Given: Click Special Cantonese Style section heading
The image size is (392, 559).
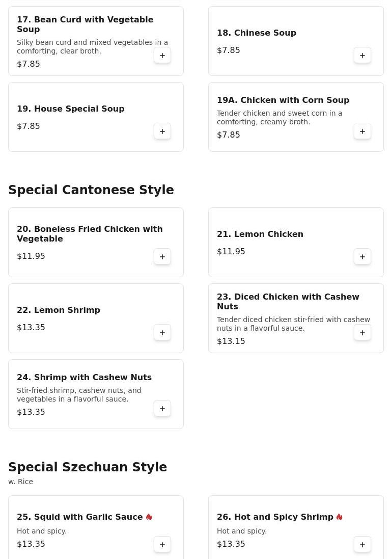Looking at the screenshot, I should (x=91, y=190).
